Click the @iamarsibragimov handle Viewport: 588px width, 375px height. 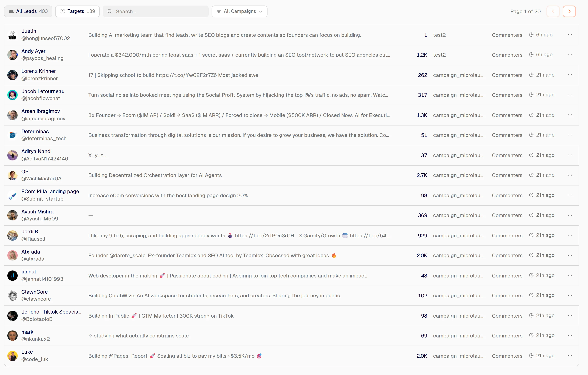click(43, 118)
